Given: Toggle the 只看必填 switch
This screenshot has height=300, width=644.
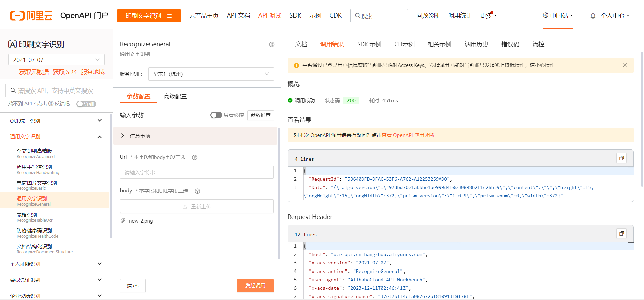Looking at the screenshot, I should (216, 115).
